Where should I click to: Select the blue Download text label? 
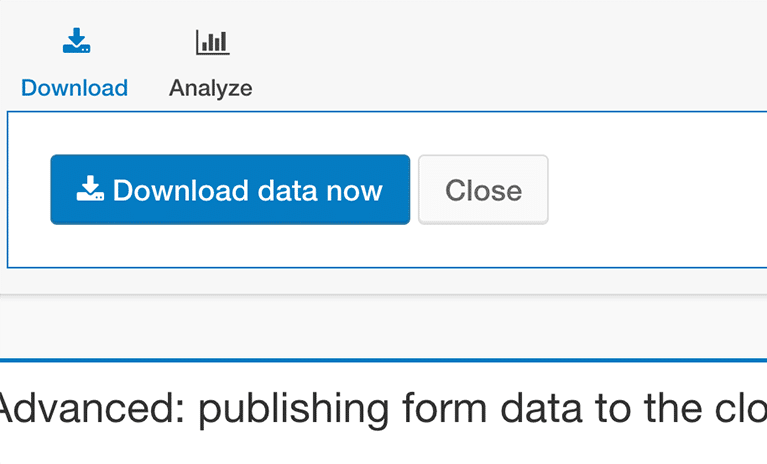(74, 88)
